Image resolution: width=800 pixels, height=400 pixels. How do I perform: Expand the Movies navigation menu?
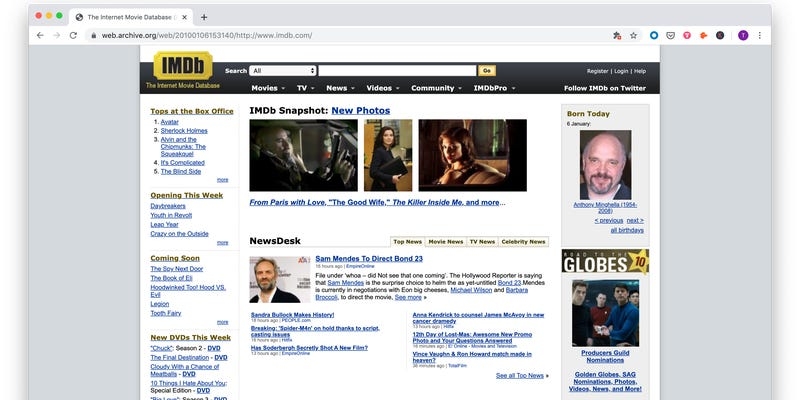point(268,88)
